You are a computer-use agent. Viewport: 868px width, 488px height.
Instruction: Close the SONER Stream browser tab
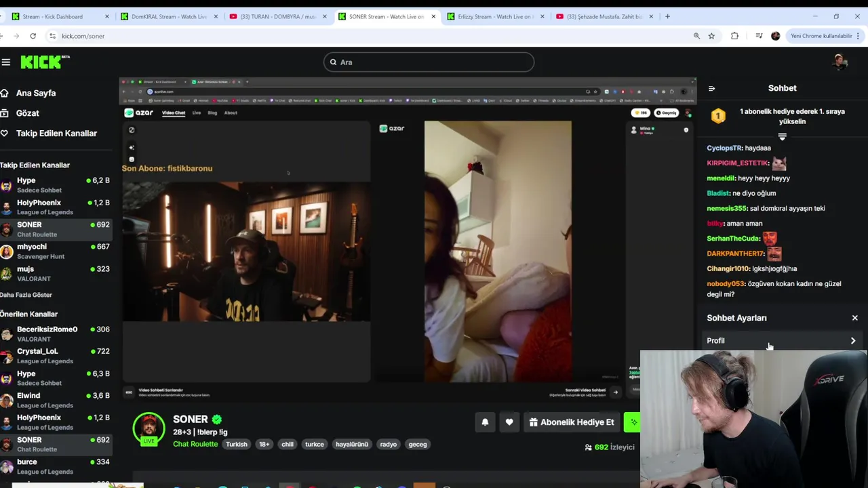point(433,16)
